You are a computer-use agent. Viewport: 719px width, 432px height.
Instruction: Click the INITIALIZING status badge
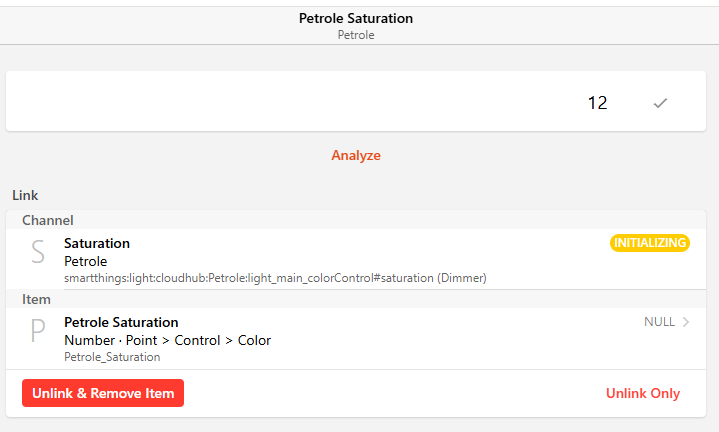pyautogui.click(x=650, y=243)
